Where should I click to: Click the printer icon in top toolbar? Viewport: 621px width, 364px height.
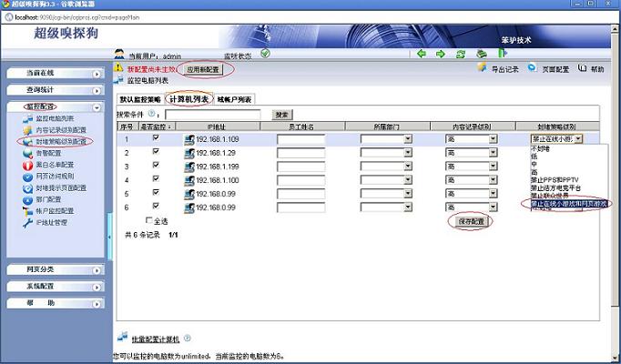(x=480, y=54)
